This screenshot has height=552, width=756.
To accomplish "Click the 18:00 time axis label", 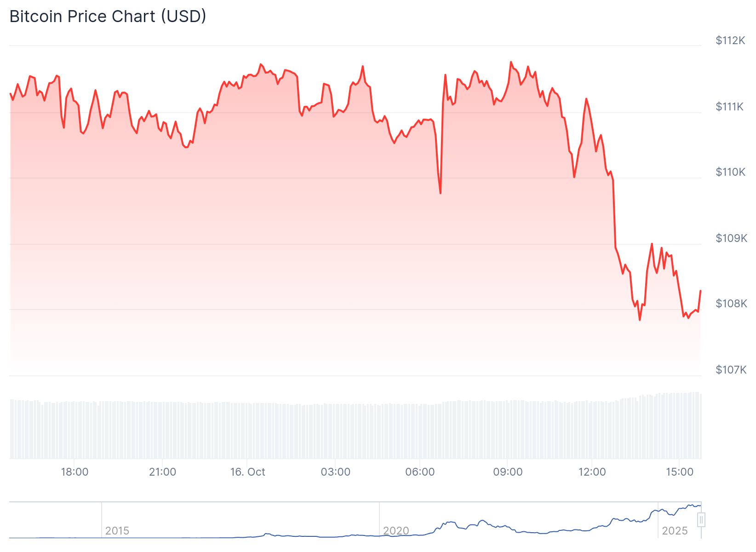I will click(x=74, y=472).
